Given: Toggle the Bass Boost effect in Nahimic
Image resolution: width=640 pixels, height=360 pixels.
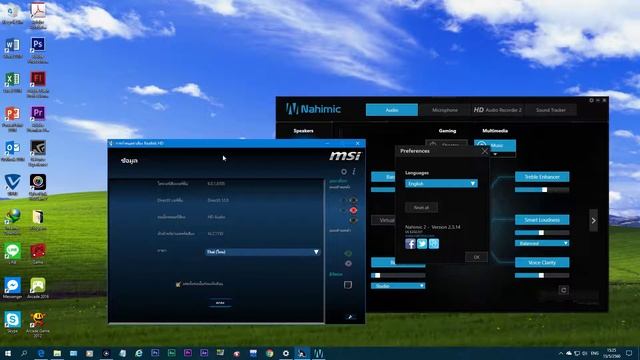Looking at the screenshot, I should 383,177.
